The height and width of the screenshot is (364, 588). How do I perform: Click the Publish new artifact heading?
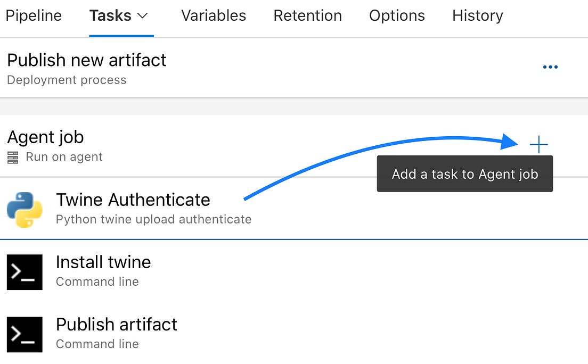(x=86, y=60)
